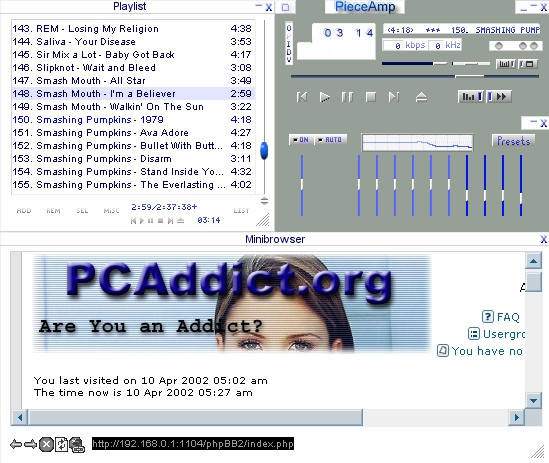Open the equalizer Presets menu
Screen dimensions: 549x463
[x=514, y=141]
